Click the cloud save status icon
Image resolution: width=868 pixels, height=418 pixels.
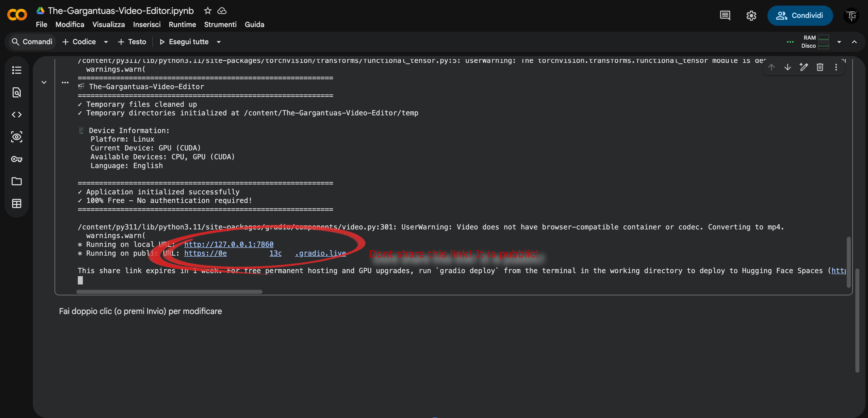tap(222, 11)
